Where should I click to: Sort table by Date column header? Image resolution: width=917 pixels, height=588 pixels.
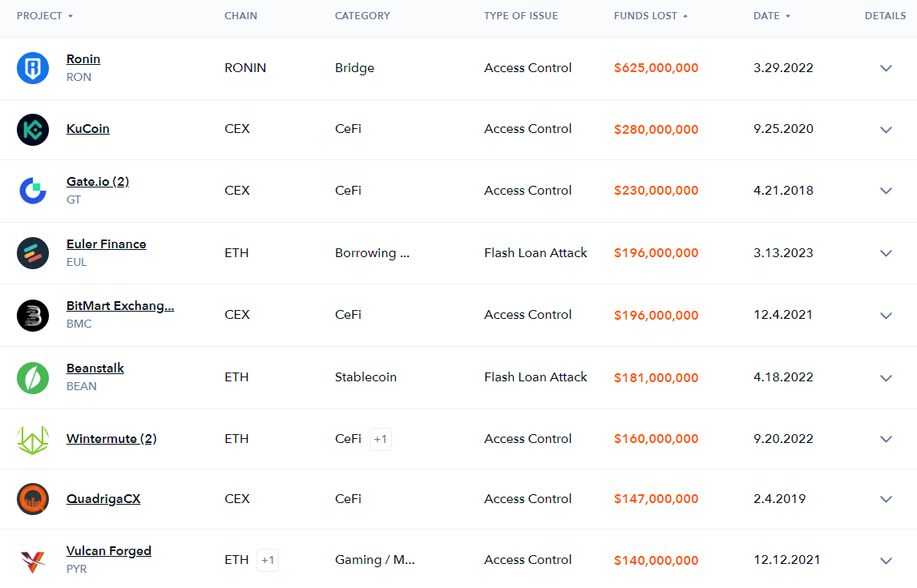coord(771,16)
